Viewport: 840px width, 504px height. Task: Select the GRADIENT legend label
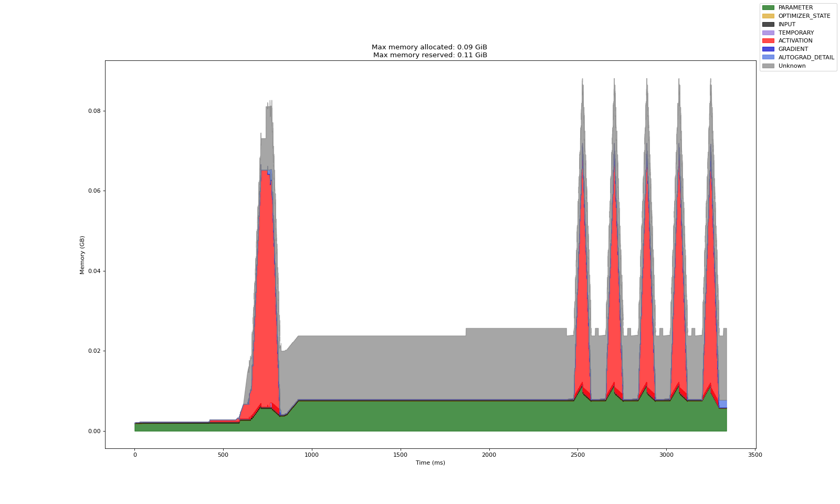[x=793, y=49]
